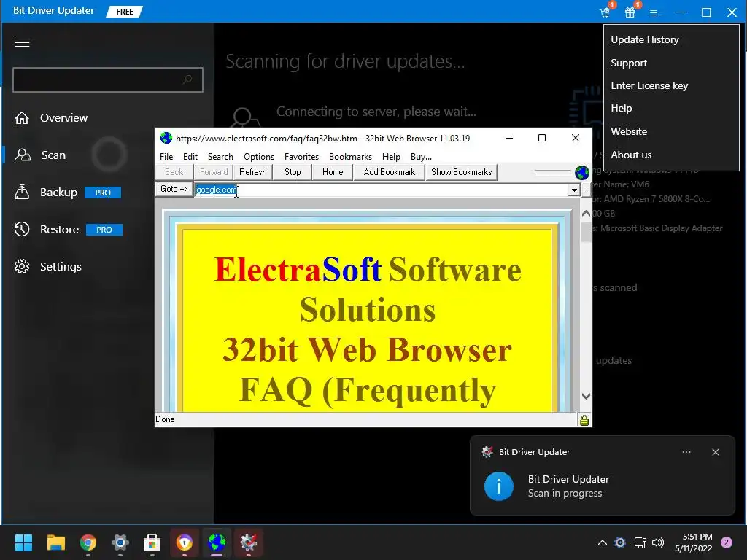The width and height of the screenshot is (747, 560).
Task: Click the Home button in browser
Action: (x=333, y=172)
